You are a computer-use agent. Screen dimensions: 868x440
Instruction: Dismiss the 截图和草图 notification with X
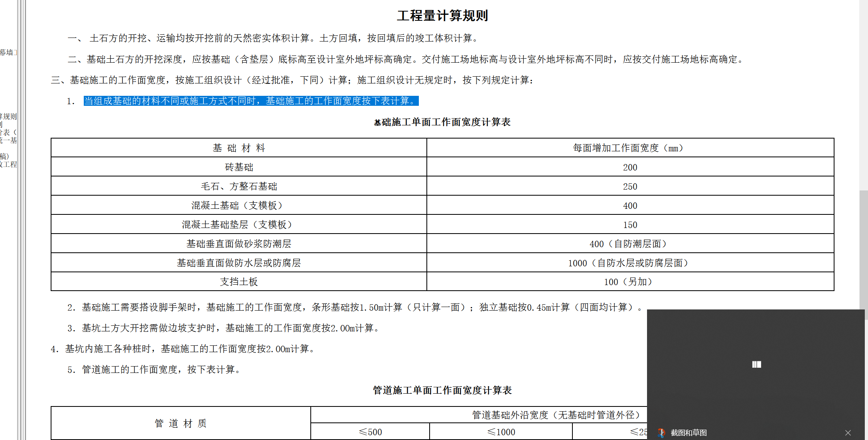(848, 433)
